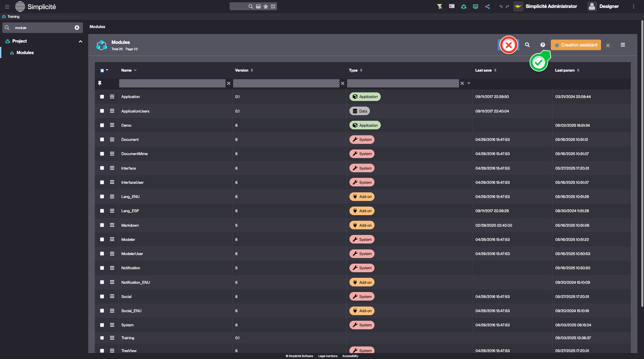Screen dimensions: 644x359
Task: Select Modules in the sidebar menu
Action: (x=25, y=53)
